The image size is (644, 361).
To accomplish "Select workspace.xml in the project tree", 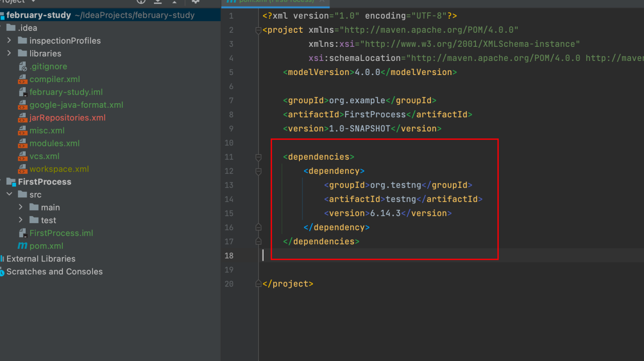I will [59, 169].
